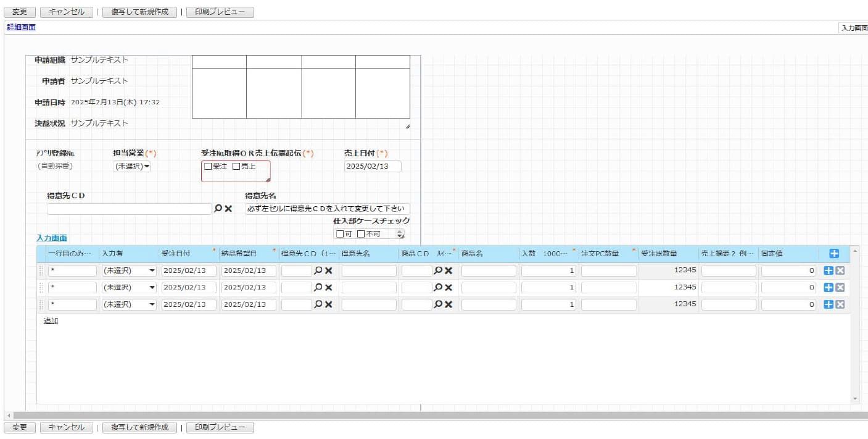The height and width of the screenshot is (439, 868).
Task: Check the 売上 checkbox
Action: pyautogui.click(x=236, y=166)
